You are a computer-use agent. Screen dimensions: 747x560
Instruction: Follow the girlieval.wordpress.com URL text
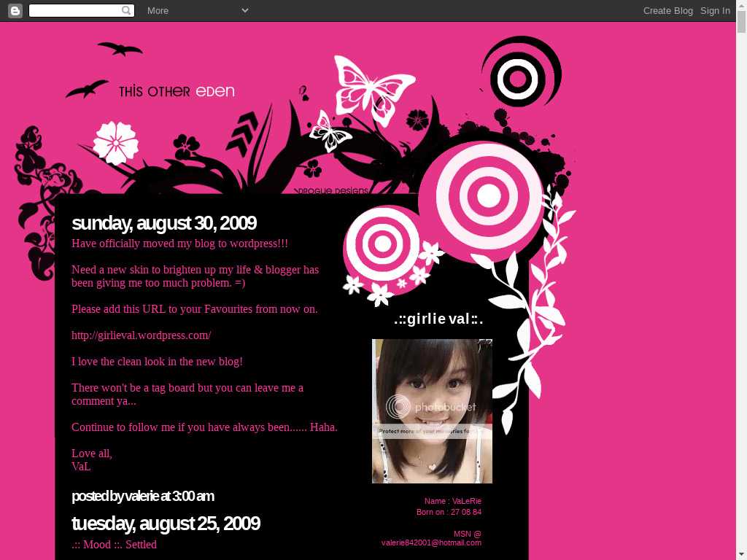click(x=142, y=335)
